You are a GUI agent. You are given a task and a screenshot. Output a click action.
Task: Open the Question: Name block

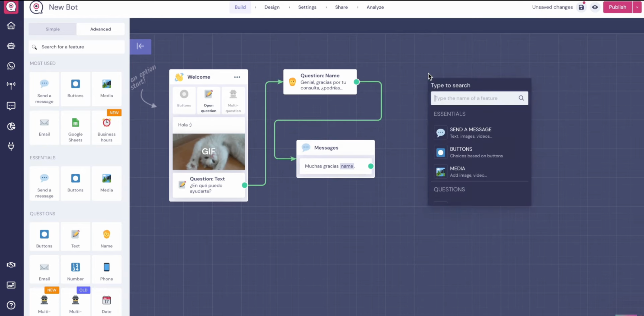point(320,82)
